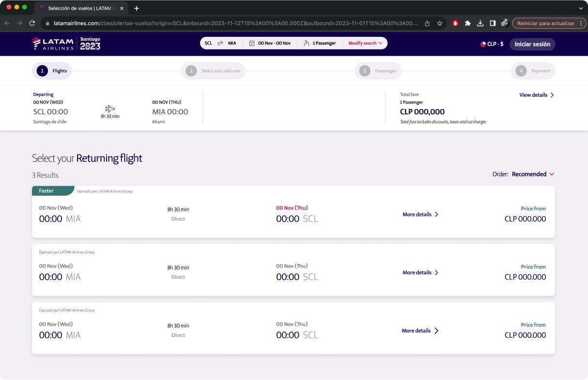Click the page reload icon

[x=32, y=23]
